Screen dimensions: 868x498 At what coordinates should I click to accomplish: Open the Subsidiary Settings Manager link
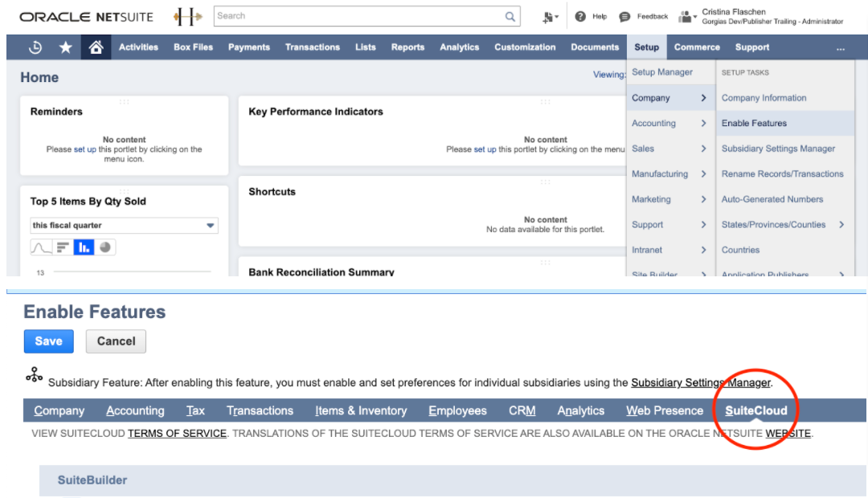point(701,383)
